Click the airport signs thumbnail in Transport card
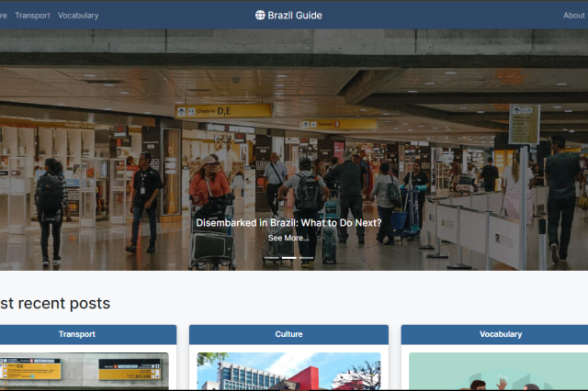 [x=84, y=371]
